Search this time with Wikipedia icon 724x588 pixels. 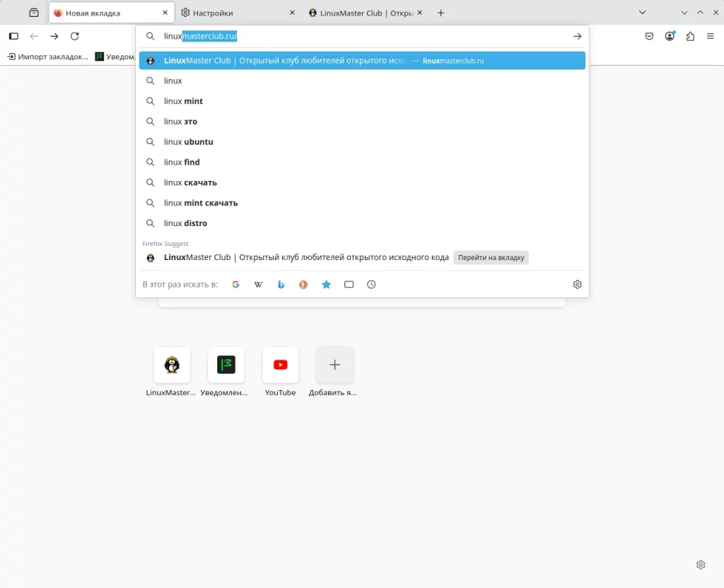(x=258, y=284)
